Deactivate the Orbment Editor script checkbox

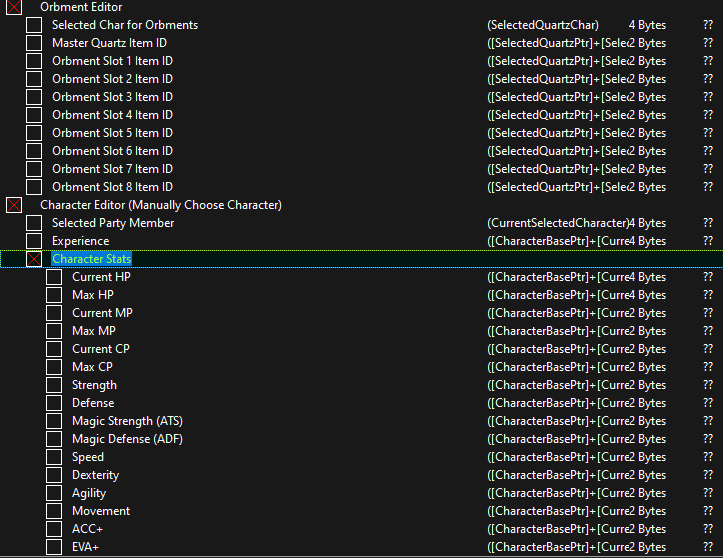pyautogui.click(x=14, y=7)
